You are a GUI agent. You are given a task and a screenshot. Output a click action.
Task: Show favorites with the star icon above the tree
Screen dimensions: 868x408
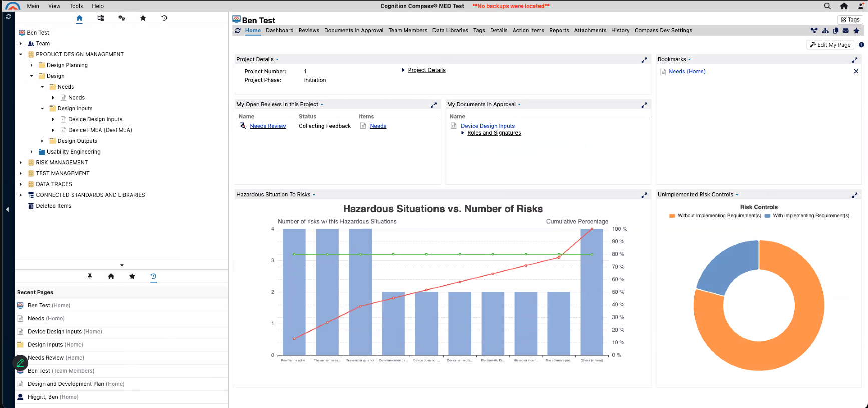pos(143,18)
